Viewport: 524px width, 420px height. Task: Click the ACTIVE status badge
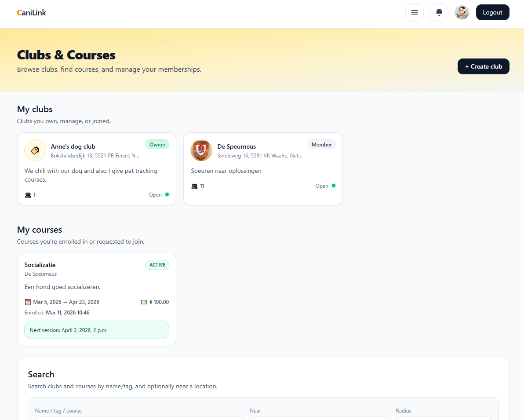point(157,265)
